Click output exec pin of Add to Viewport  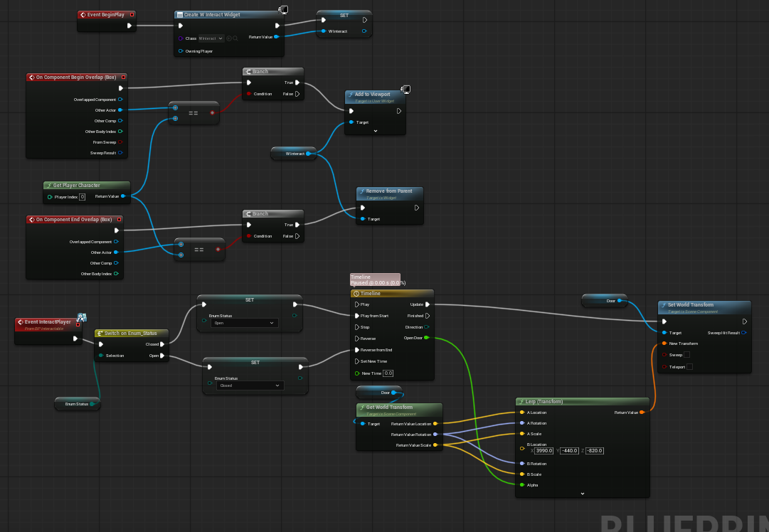tap(399, 111)
